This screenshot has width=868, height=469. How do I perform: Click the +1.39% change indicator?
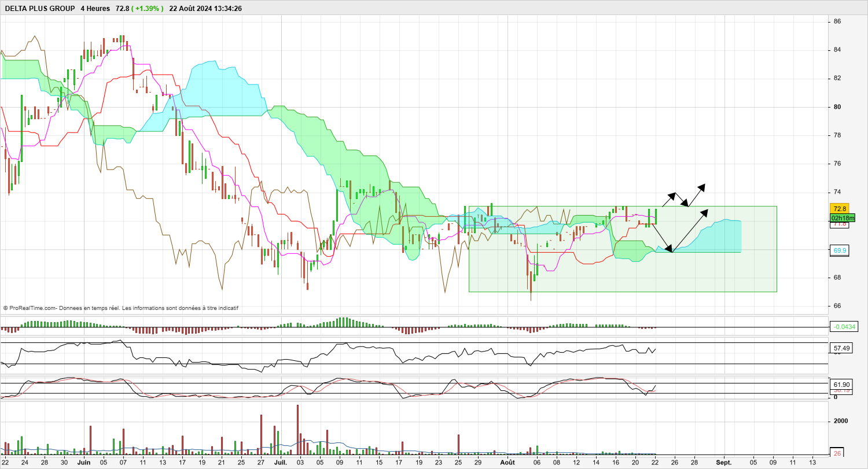coord(147,9)
